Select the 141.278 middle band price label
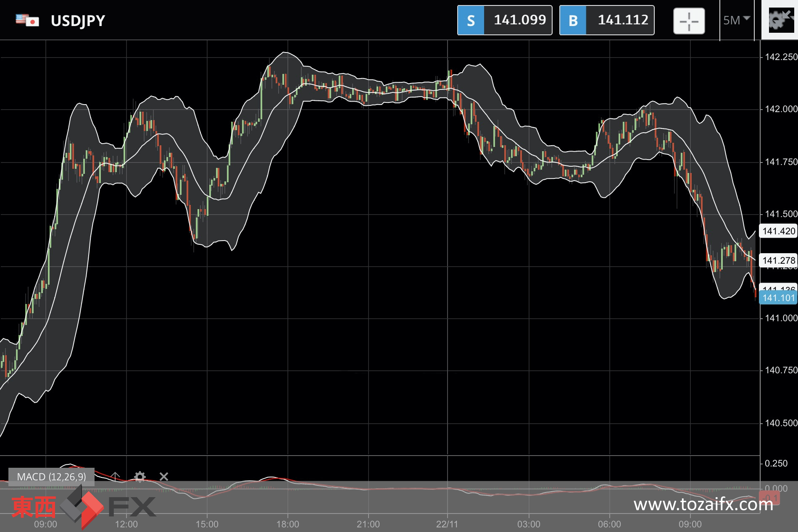The image size is (798, 532). point(778,260)
